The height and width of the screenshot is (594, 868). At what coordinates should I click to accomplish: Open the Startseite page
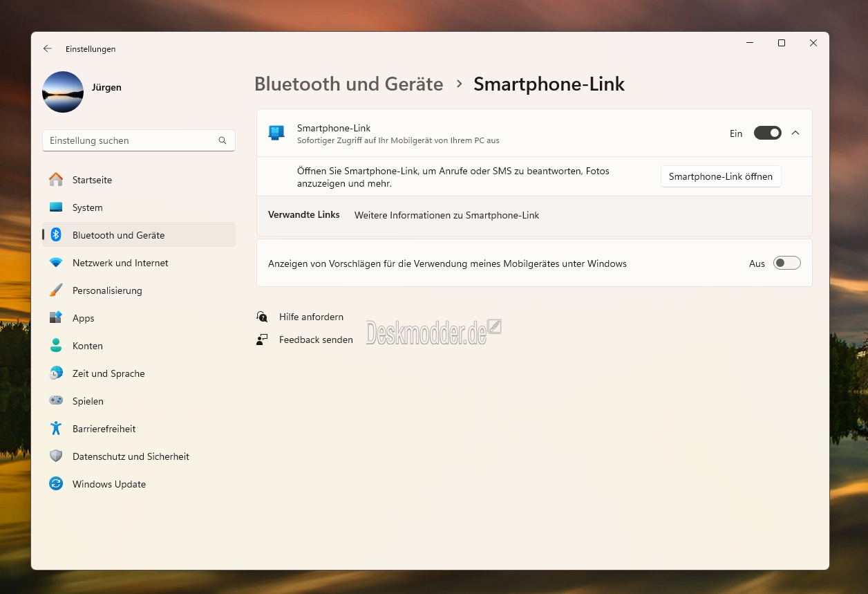[139, 180]
